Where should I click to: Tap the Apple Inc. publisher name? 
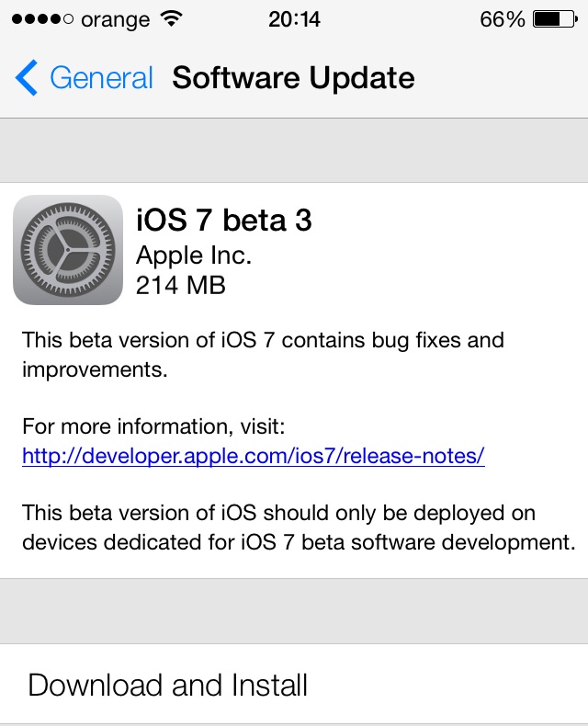click(x=193, y=254)
